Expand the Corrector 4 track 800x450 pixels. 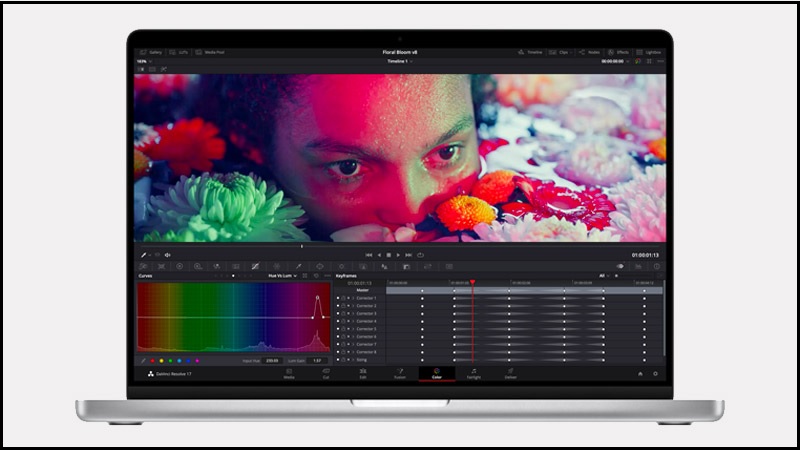pyautogui.click(x=353, y=321)
